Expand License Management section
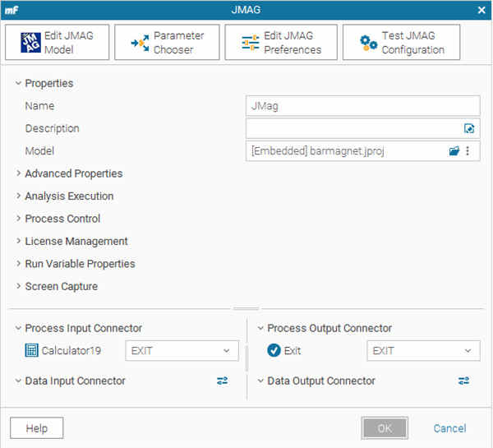This screenshot has height=448, width=493. [x=18, y=241]
